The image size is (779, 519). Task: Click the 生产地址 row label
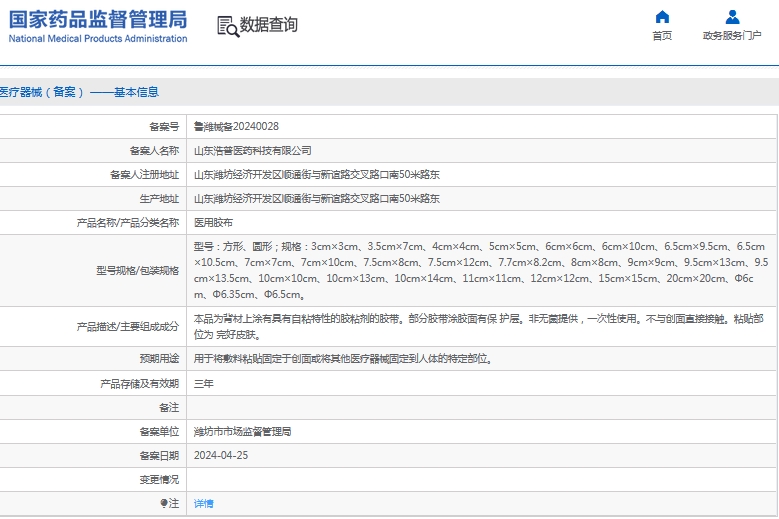[x=159, y=199]
